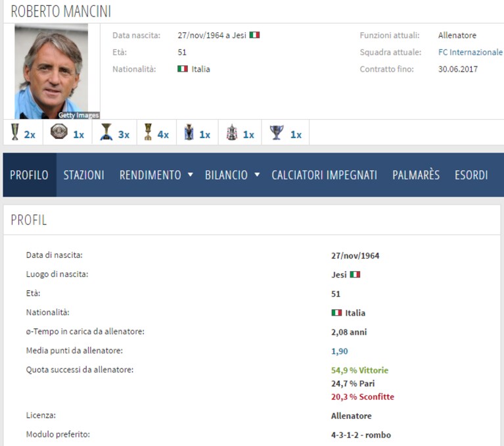Click the Premier League trophy icon
This screenshot has height=446, width=504.
[189, 132]
